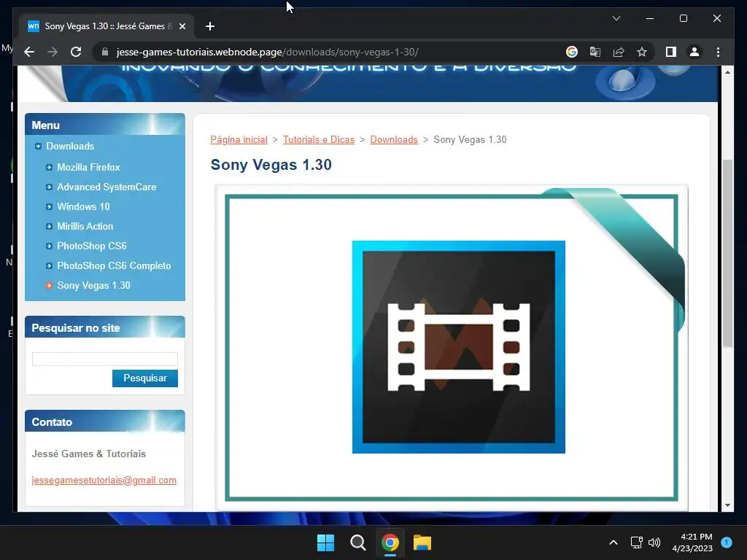Open the tab search dropdown arrow
This screenshot has height=560, width=747.
tap(616, 18)
